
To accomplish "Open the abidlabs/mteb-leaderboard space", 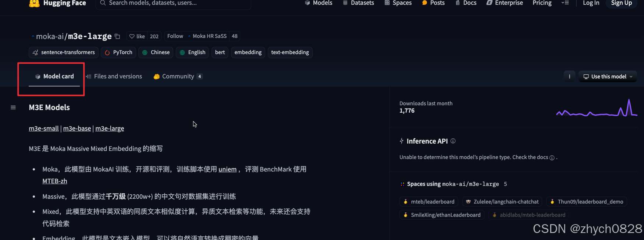I will click(x=529, y=215).
